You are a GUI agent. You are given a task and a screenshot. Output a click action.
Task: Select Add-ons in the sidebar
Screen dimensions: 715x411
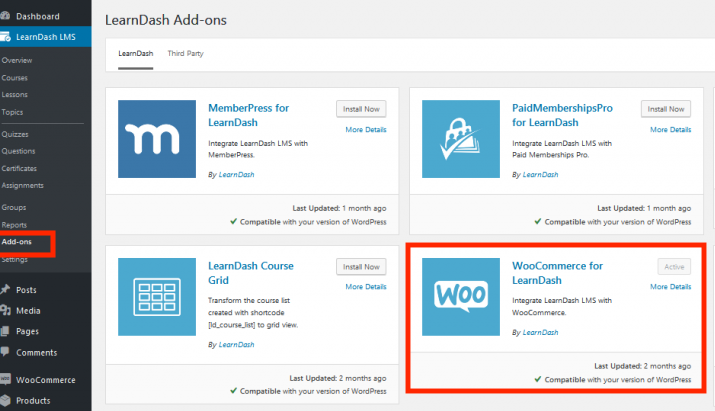pos(16,242)
